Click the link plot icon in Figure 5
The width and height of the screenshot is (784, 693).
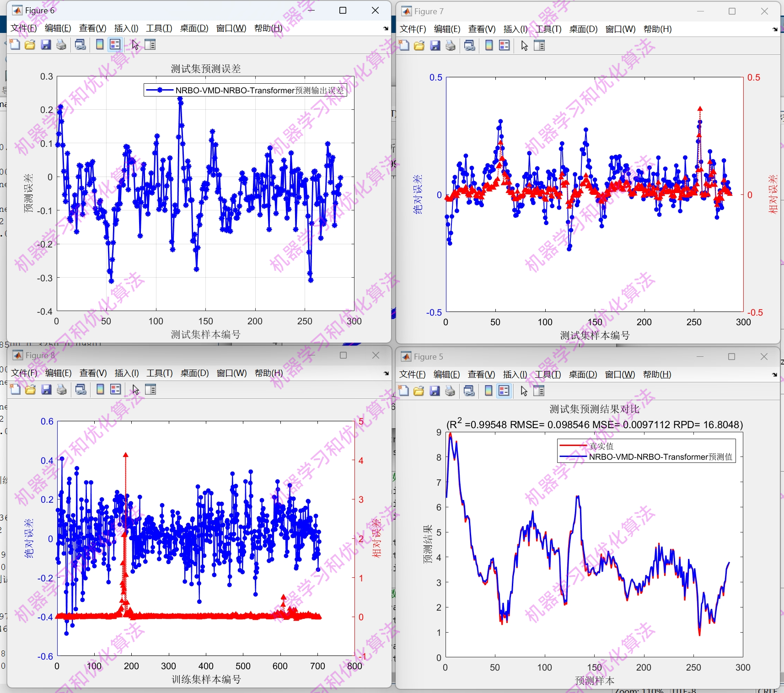click(469, 391)
